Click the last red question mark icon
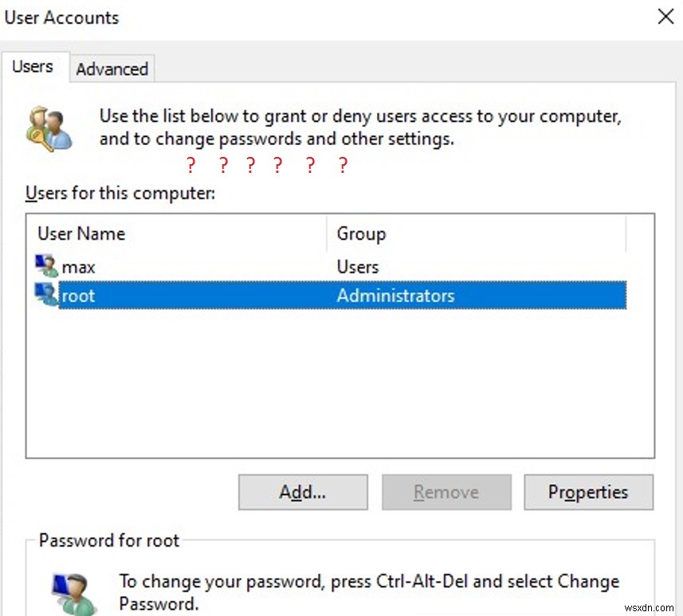Image resolution: width=683 pixels, height=616 pixels. (343, 165)
